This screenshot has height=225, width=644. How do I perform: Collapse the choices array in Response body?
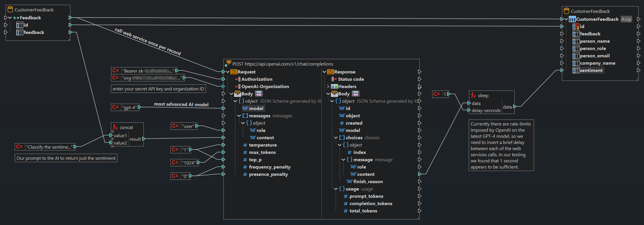(336, 138)
